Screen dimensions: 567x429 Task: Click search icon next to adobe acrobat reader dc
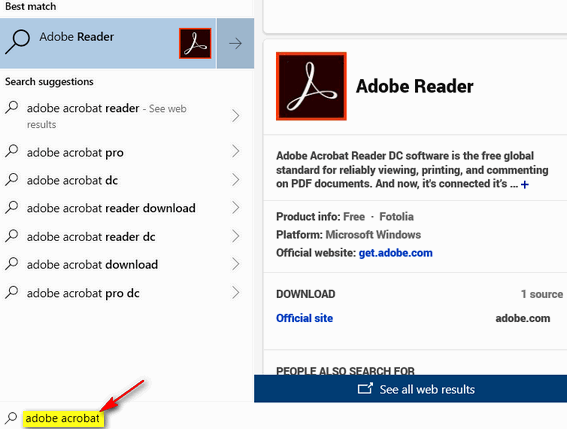point(12,235)
